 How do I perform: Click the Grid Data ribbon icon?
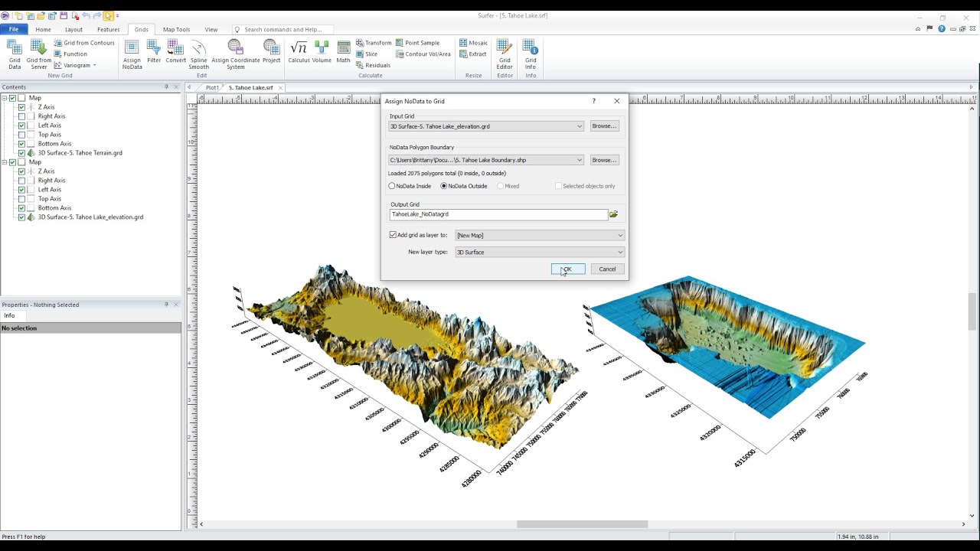(x=15, y=55)
